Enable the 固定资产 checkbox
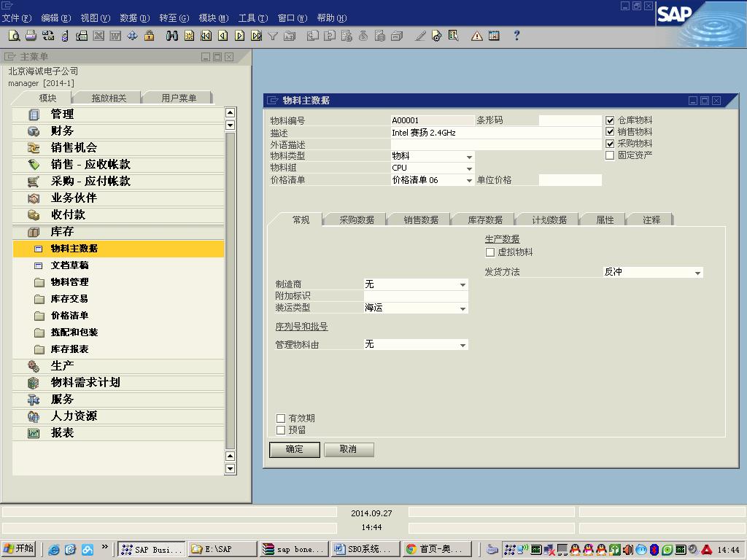The width and height of the screenshot is (747, 560). [610, 155]
